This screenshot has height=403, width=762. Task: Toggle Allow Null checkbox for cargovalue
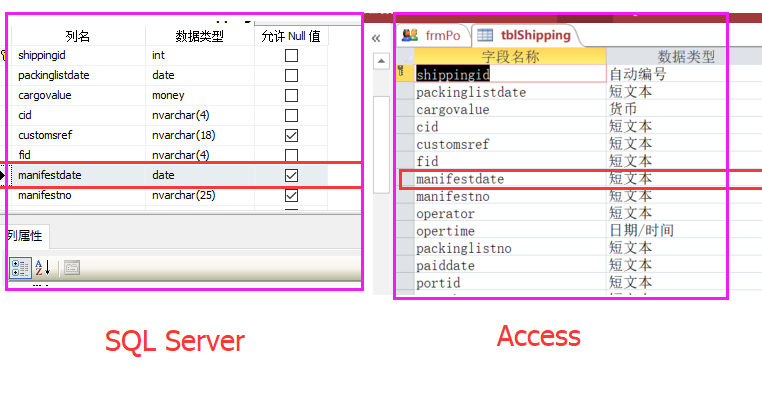pyautogui.click(x=292, y=95)
